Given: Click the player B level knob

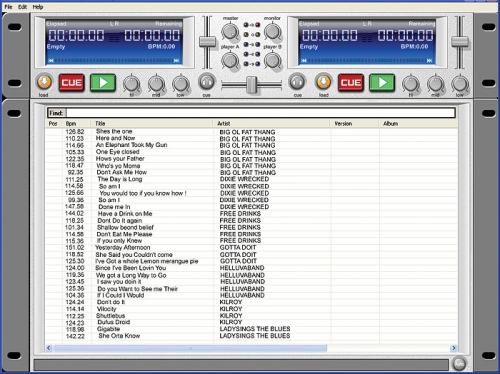Looking at the screenshot, I should [x=273, y=61].
